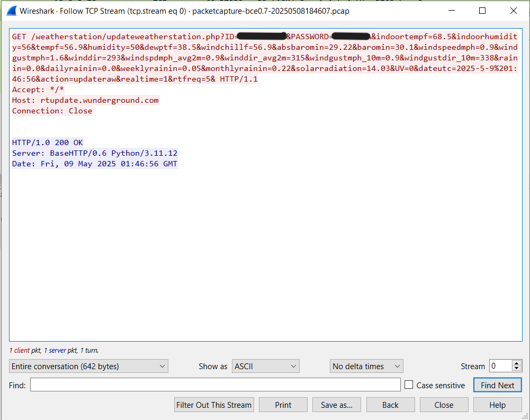Image resolution: width=530 pixels, height=420 pixels.
Task: Click the Connection: Close header line
Action: tap(52, 111)
